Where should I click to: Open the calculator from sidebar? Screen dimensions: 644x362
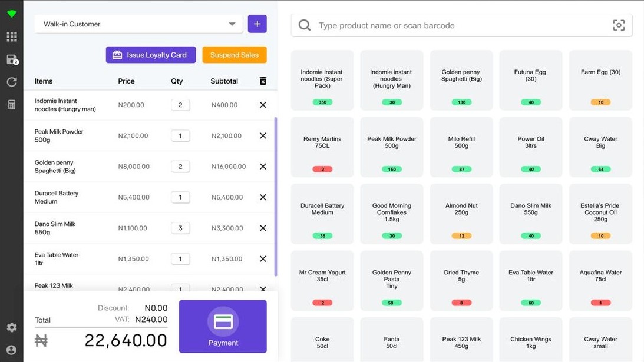[x=12, y=105]
